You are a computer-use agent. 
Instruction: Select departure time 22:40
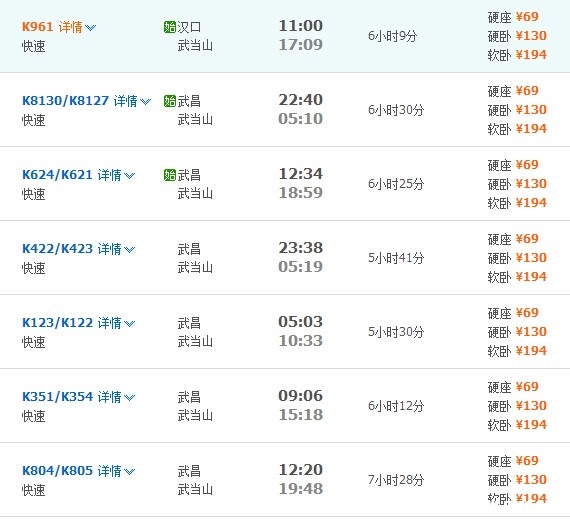coord(301,100)
